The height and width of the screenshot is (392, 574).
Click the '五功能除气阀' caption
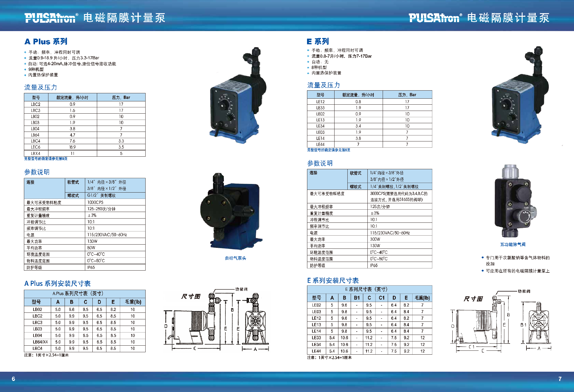[x=513, y=245]
